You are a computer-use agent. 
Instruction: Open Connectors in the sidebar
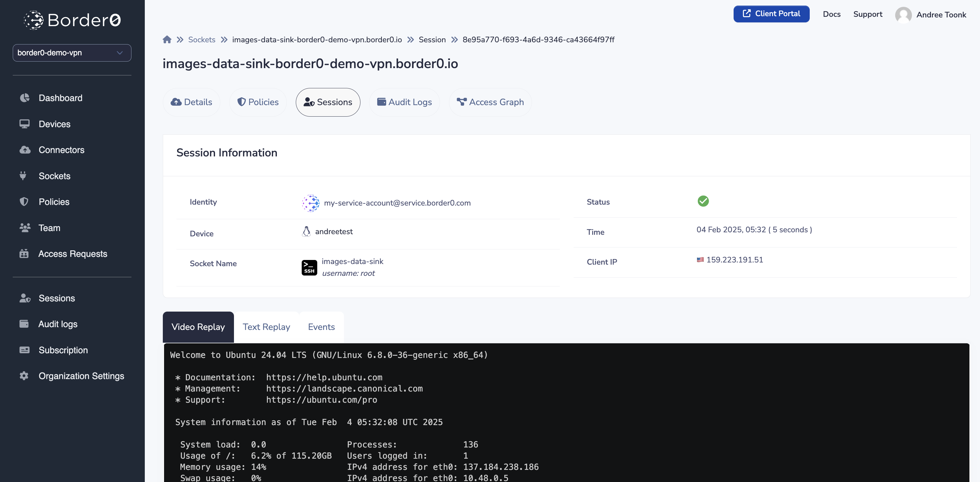coord(62,150)
